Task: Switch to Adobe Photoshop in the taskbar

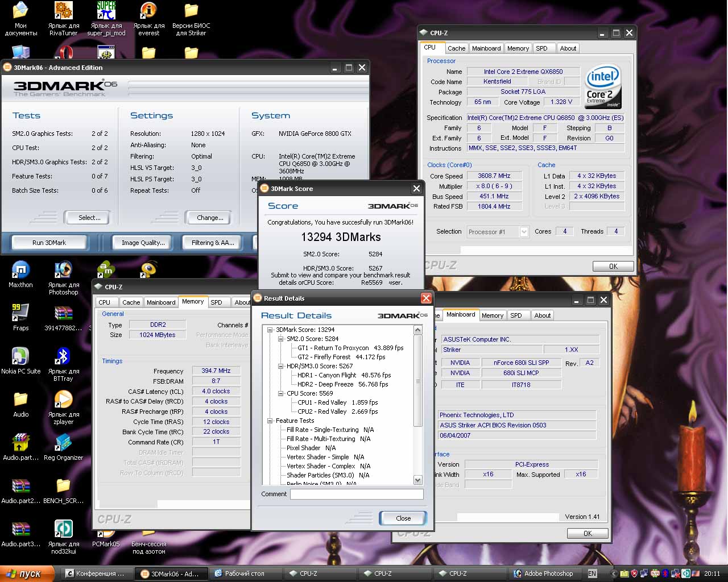Action: 544,573
